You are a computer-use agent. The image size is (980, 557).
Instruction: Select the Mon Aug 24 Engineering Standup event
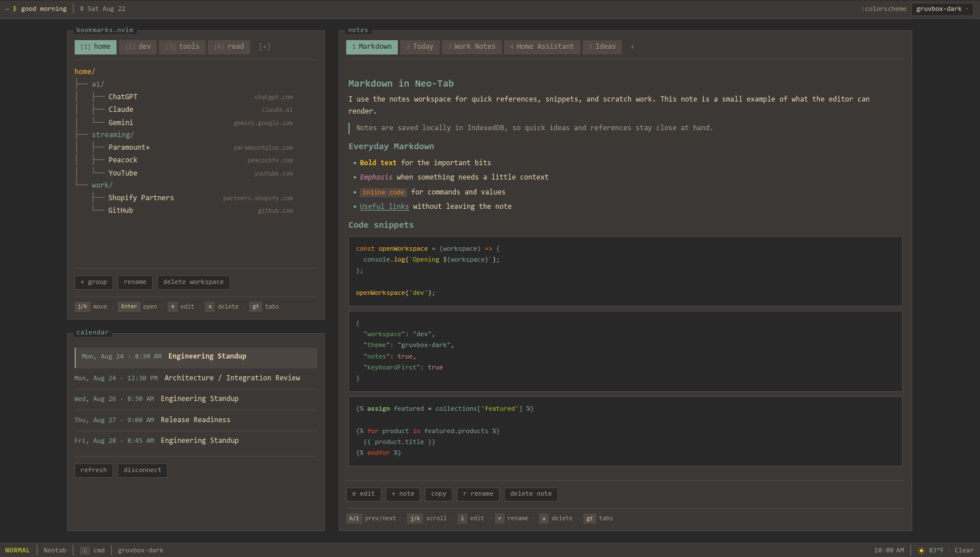(x=196, y=357)
